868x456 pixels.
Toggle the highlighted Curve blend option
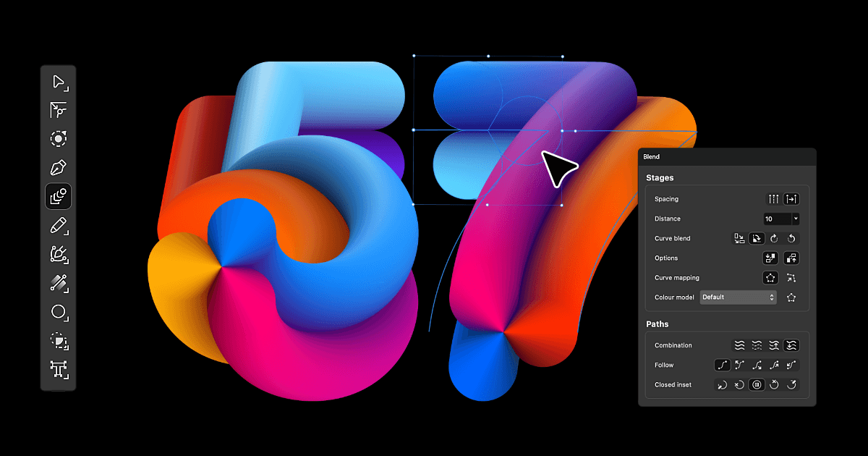757,238
